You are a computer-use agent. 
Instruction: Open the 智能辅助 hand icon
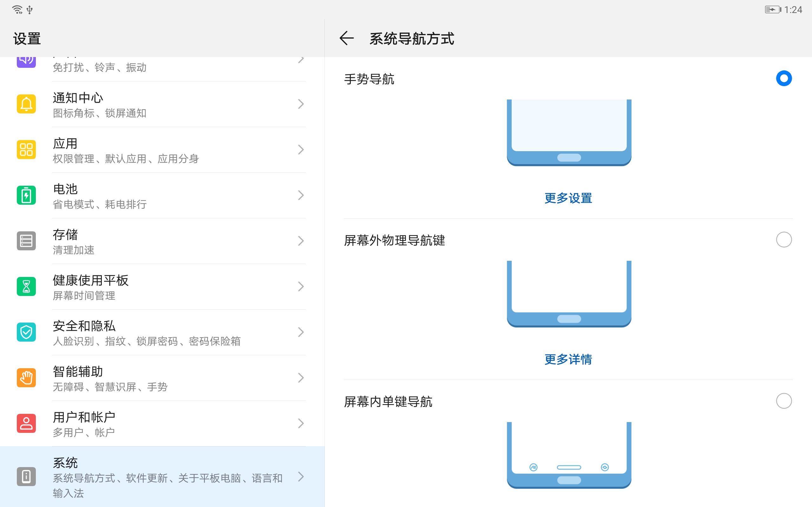(26, 378)
